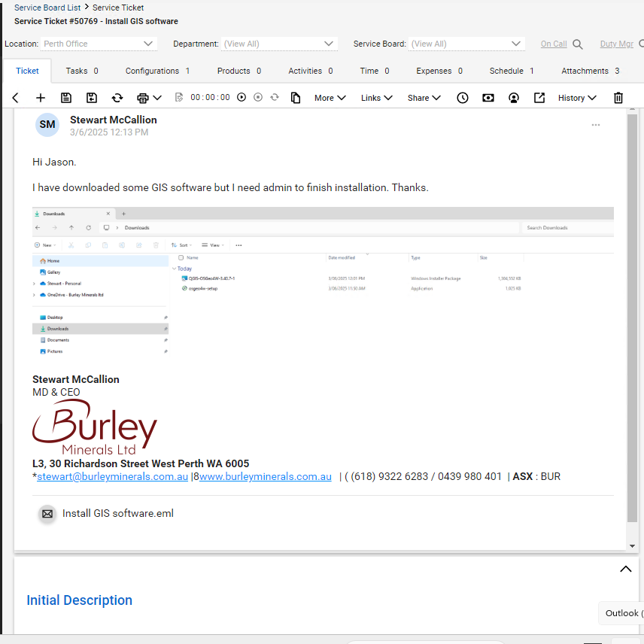644x644 pixels.
Task: Click the clock icon in toolbar
Action: (463, 98)
